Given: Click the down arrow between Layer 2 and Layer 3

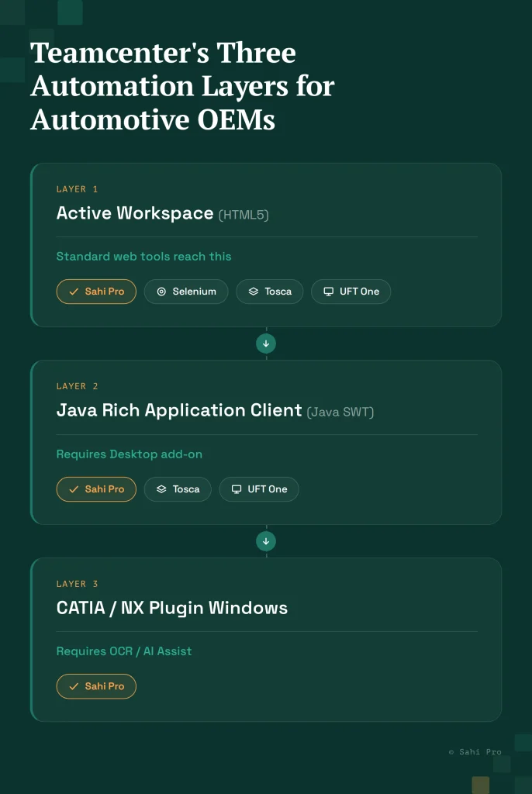Looking at the screenshot, I should tap(266, 541).
